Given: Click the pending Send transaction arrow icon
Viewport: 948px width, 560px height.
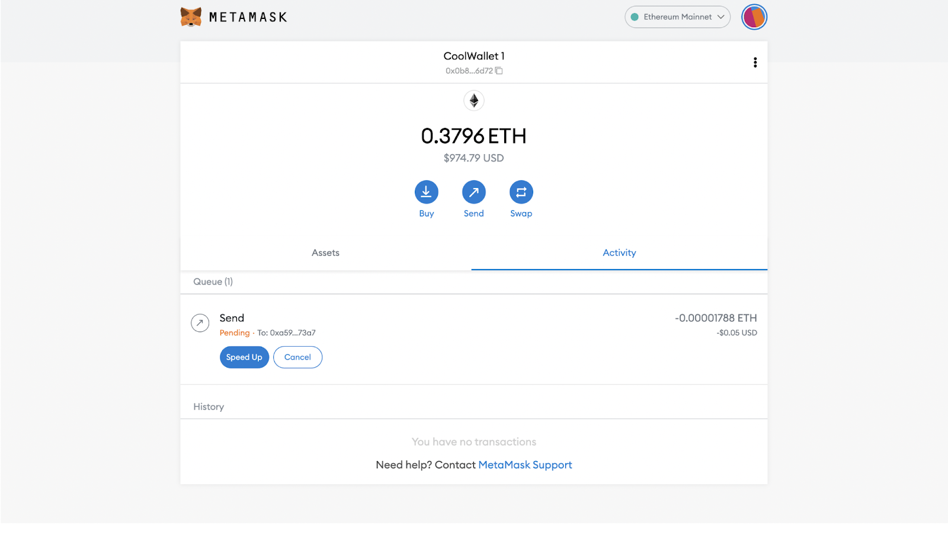Looking at the screenshot, I should [x=200, y=323].
